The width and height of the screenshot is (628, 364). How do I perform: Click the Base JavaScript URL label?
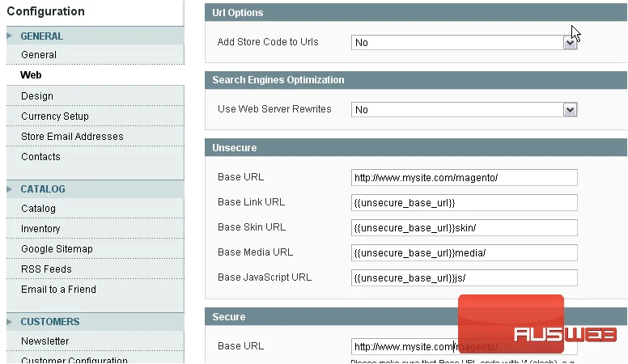(265, 277)
